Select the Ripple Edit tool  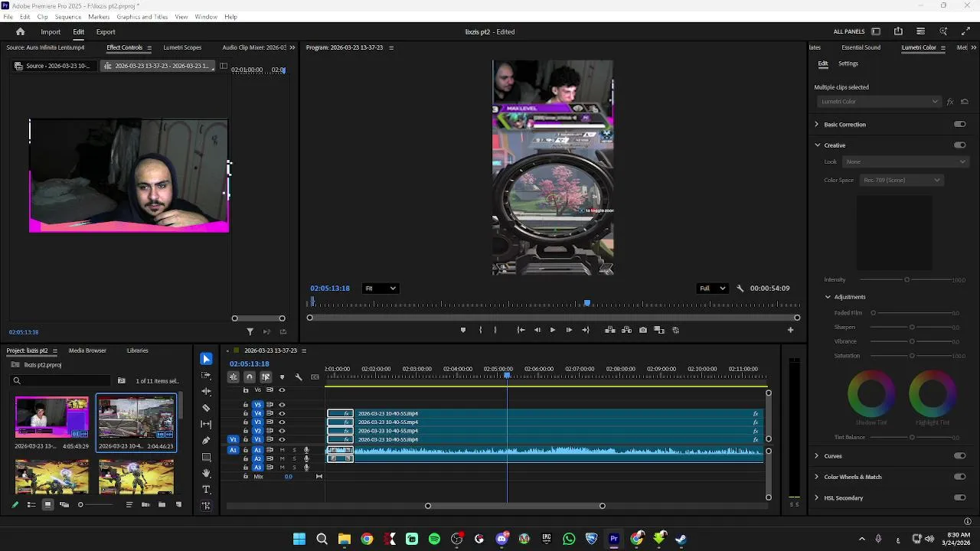tap(206, 392)
